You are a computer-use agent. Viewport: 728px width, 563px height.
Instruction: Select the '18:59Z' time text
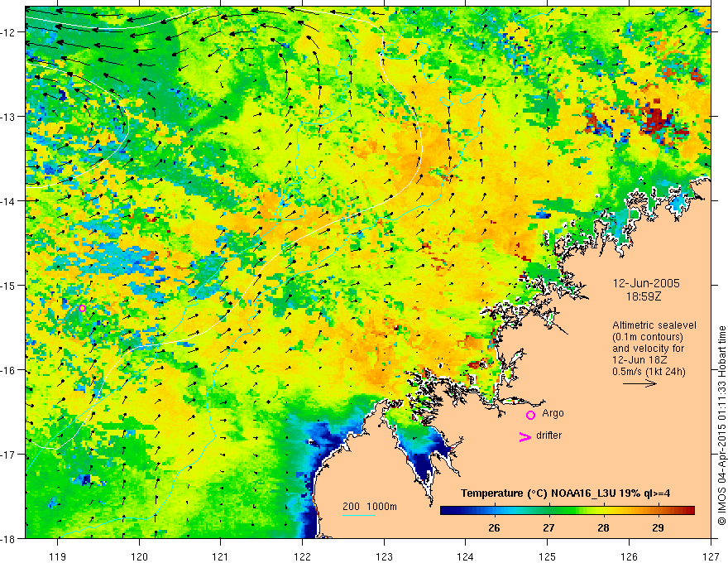644,296
